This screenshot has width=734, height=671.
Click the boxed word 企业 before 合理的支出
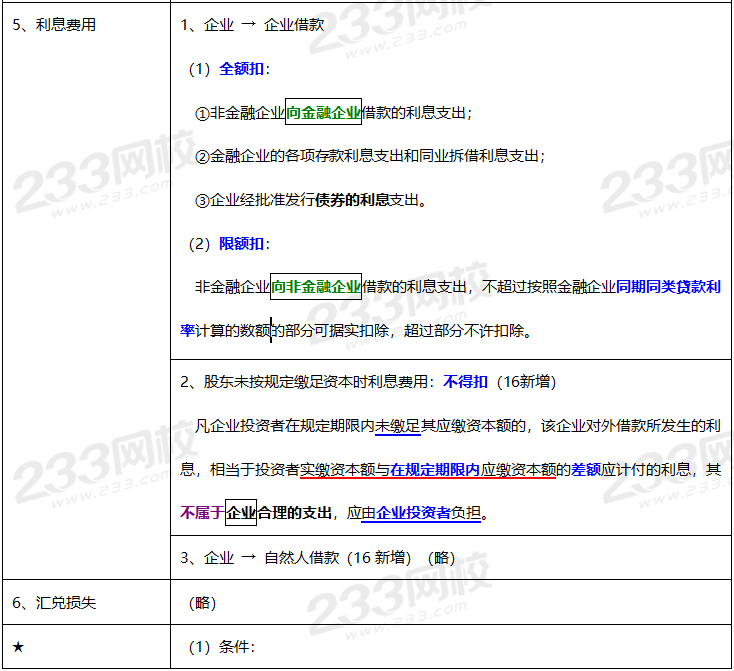coord(241,514)
